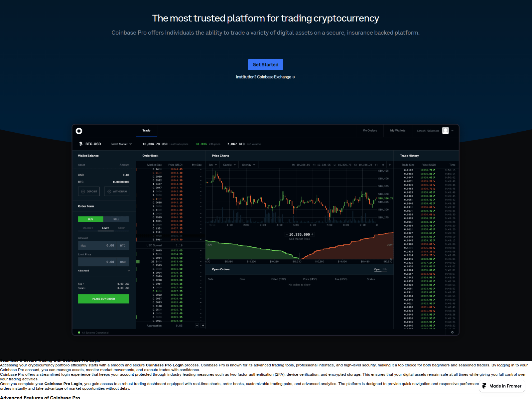Click the Total info dropdown marker

(x=85, y=288)
